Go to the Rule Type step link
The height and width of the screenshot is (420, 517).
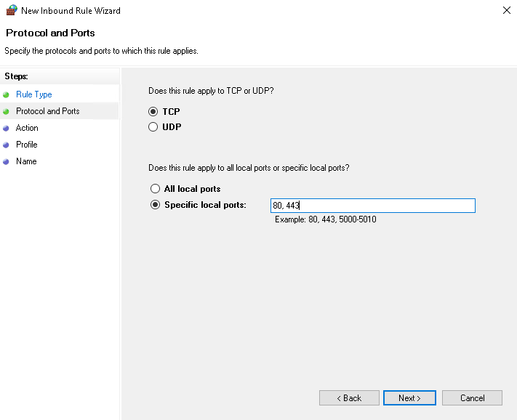(x=34, y=94)
